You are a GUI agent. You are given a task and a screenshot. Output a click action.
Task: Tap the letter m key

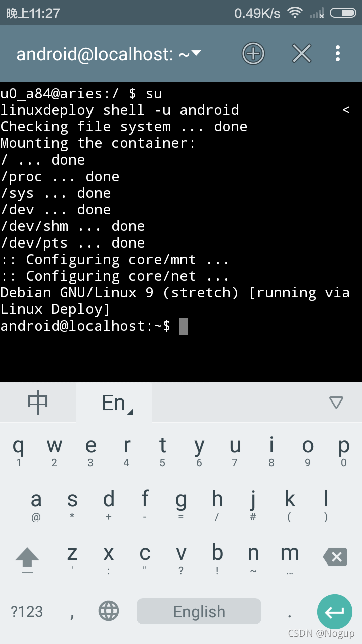290,556
